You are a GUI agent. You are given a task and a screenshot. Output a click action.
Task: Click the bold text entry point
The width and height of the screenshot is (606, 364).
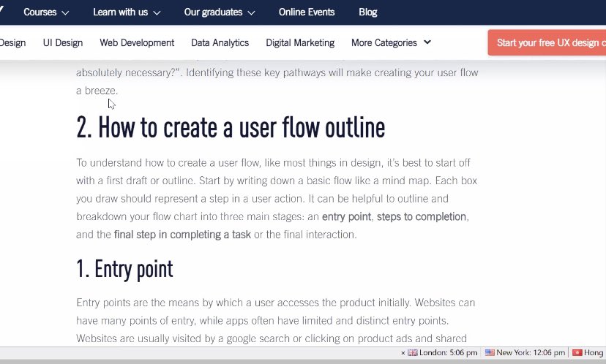[x=346, y=216]
